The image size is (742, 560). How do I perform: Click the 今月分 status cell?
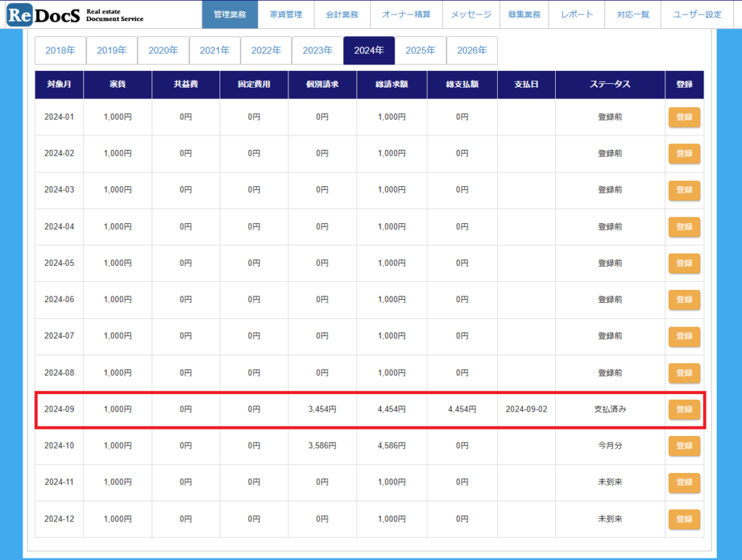click(x=610, y=446)
